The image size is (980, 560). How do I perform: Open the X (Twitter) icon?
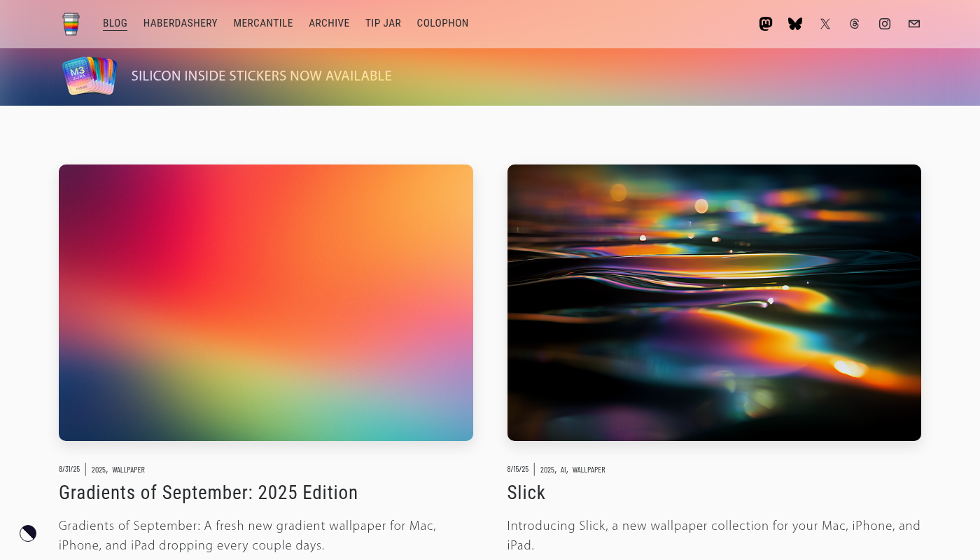[825, 24]
